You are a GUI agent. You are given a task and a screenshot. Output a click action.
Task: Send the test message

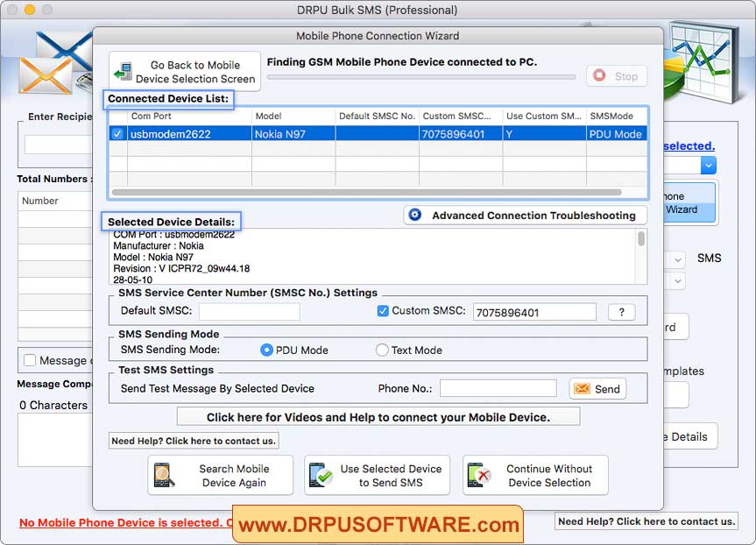coord(597,389)
